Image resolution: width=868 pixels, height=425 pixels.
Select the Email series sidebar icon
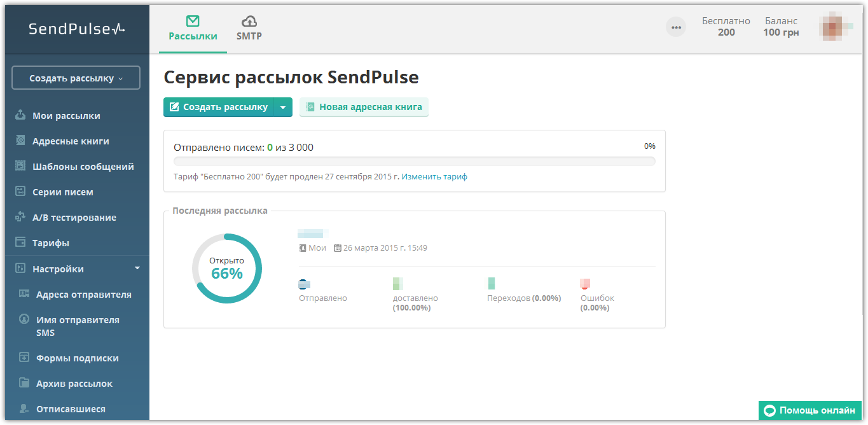click(20, 192)
